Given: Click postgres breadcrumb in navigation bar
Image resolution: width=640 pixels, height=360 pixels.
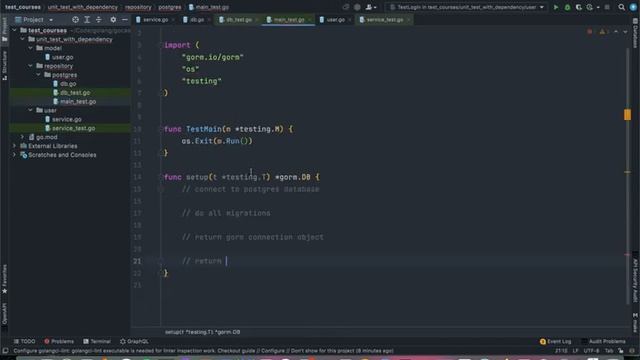Looking at the screenshot, I should (x=169, y=7).
